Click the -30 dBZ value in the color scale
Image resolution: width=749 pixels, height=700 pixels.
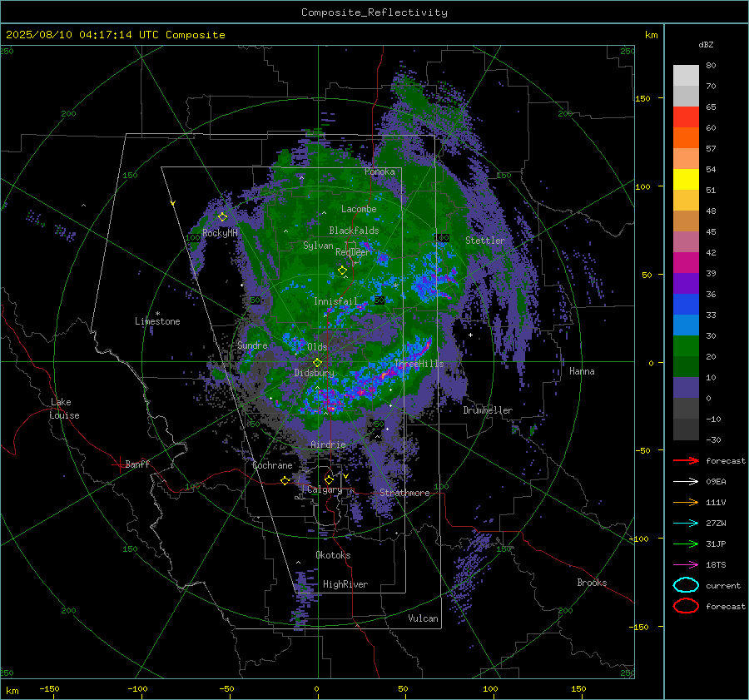point(713,439)
